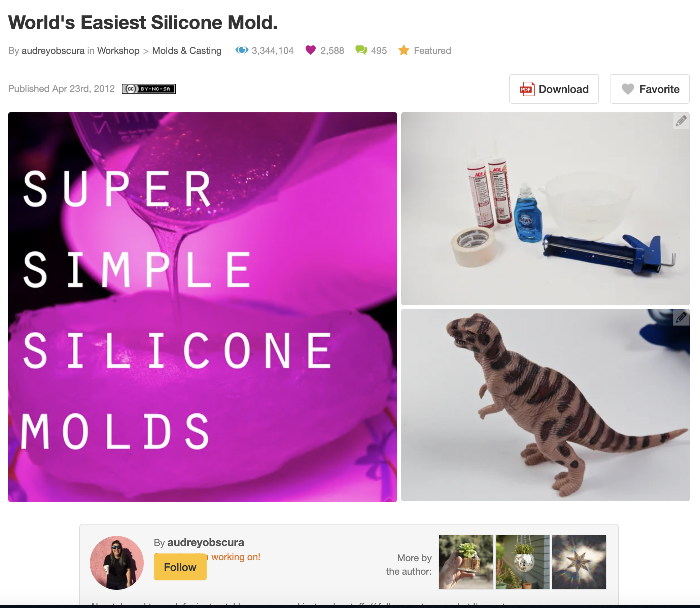
Task: Click pencil icon on supplies photo
Action: 681,121
